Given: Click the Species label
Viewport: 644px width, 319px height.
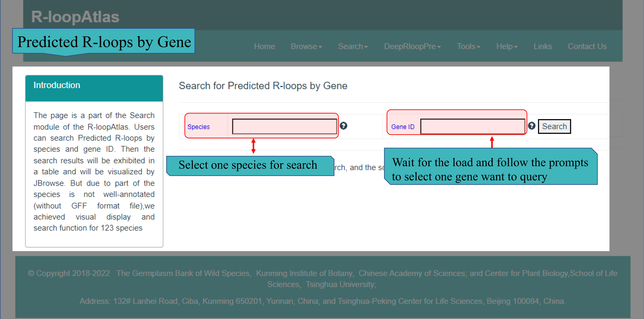Looking at the screenshot, I should click(x=199, y=127).
